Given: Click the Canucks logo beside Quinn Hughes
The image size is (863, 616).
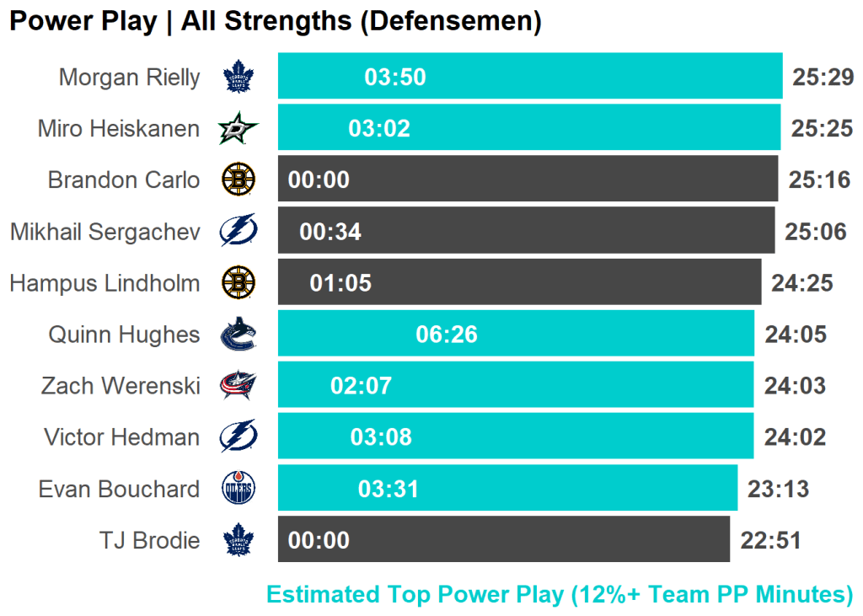Looking at the screenshot, I should click(x=239, y=335).
